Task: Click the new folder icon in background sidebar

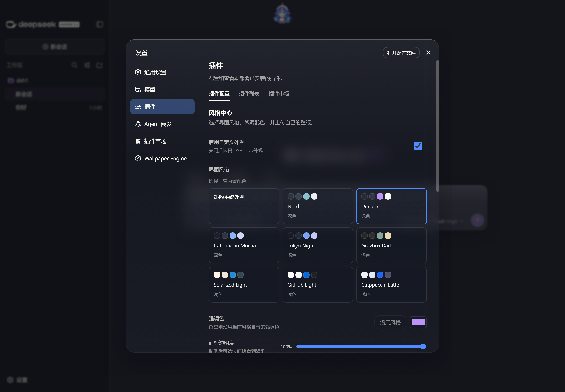Action: [99, 65]
